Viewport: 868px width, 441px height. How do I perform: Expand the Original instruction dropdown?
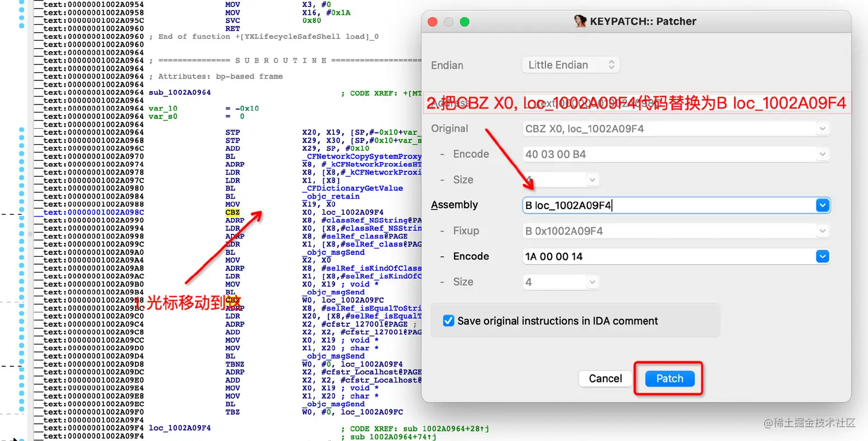tap(823, 129)
